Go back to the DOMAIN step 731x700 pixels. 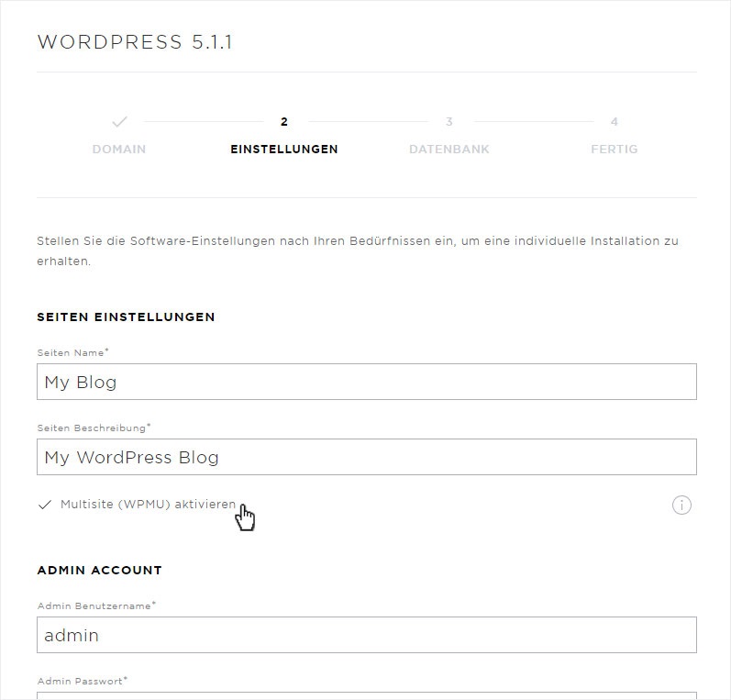point(119,150)
